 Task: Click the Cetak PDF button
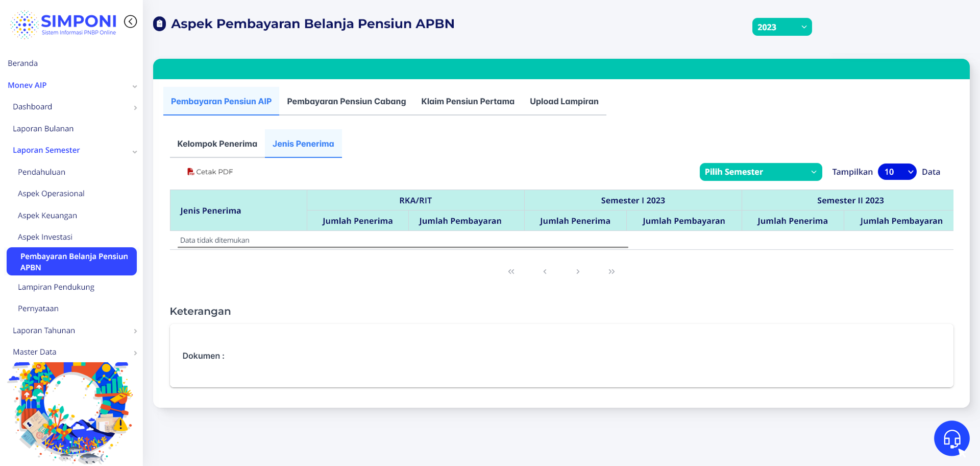coord(210,172)
